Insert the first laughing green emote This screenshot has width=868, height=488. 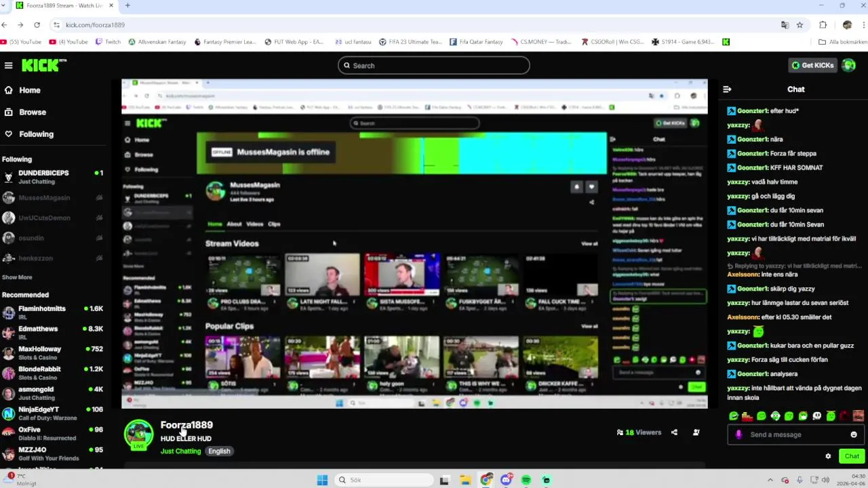click(734, 416)
